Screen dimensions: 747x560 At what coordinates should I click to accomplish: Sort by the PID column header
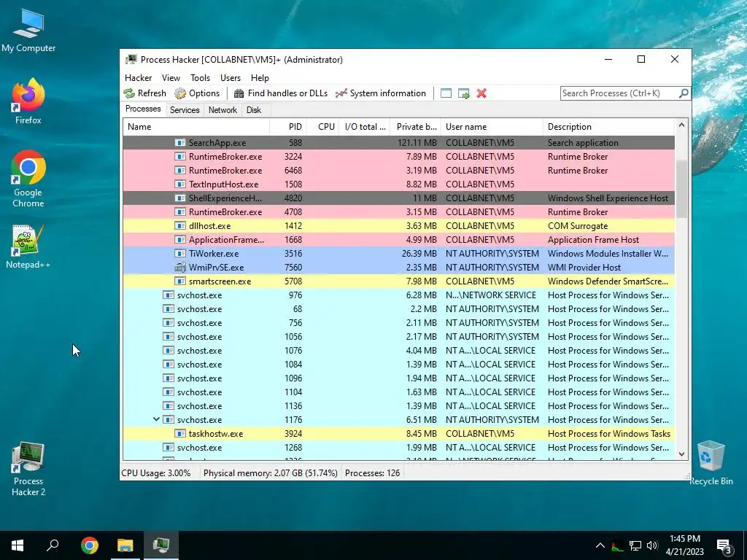pos(287,127)
